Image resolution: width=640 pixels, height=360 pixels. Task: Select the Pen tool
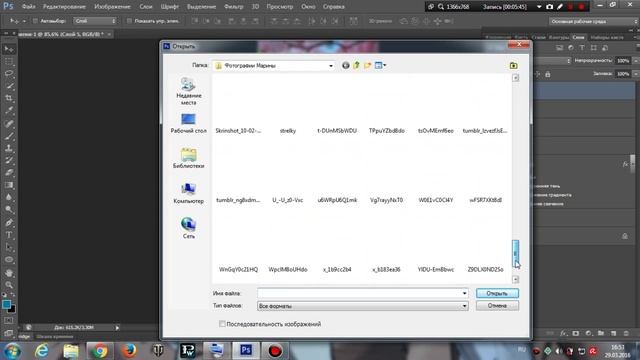pos(9,222)
